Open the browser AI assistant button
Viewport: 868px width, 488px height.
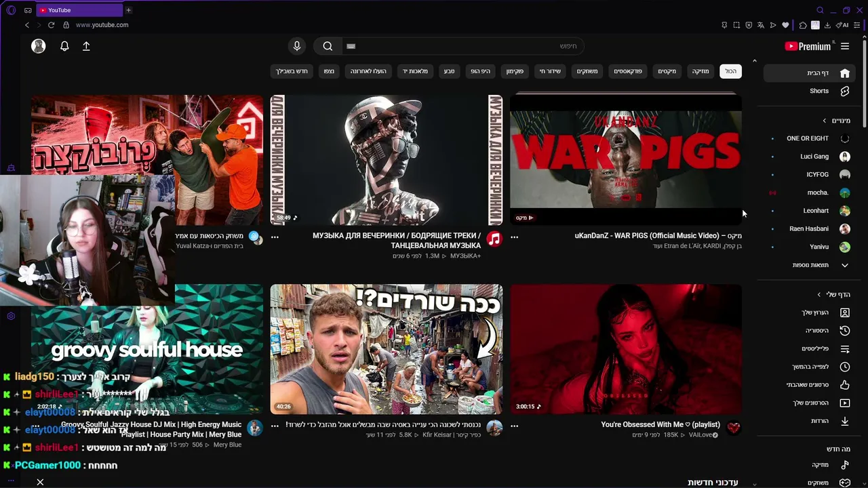[x=843, y=25]
